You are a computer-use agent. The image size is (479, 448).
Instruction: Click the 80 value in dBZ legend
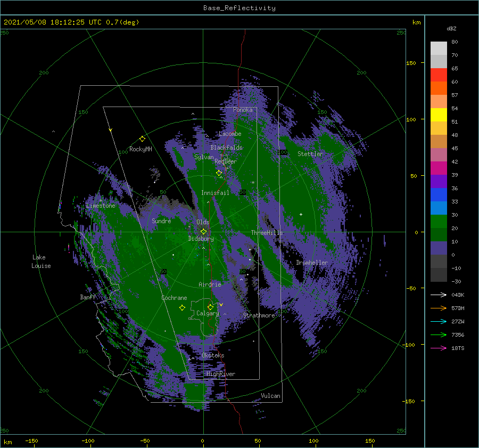pos(455,42)
